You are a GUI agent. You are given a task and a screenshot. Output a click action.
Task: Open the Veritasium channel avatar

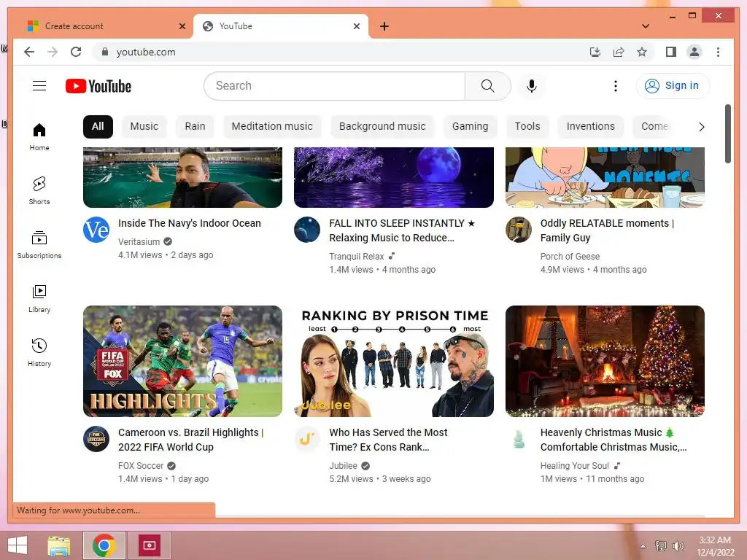[96, 230]
